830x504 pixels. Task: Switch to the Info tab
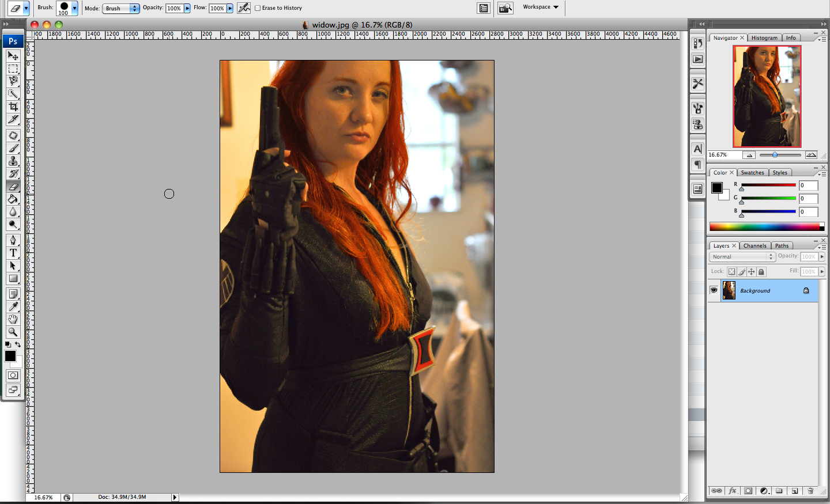coord(791,38)
